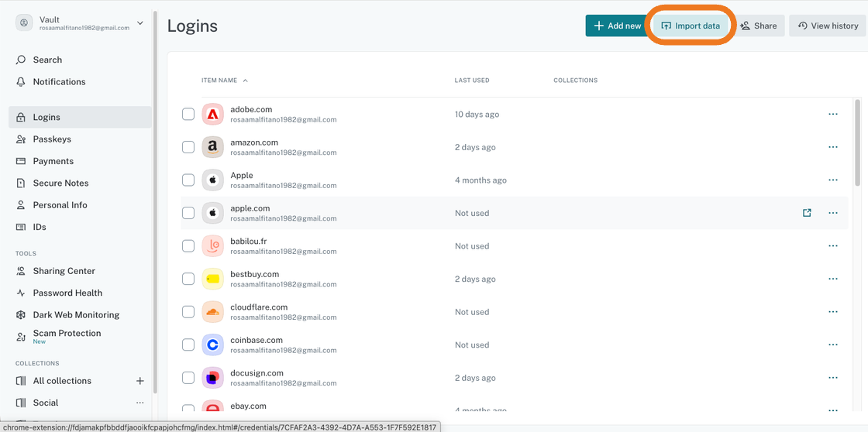Open Secure Notes section
The height and width of the screenshot is (432, 868).
click(x=81, y=183)
